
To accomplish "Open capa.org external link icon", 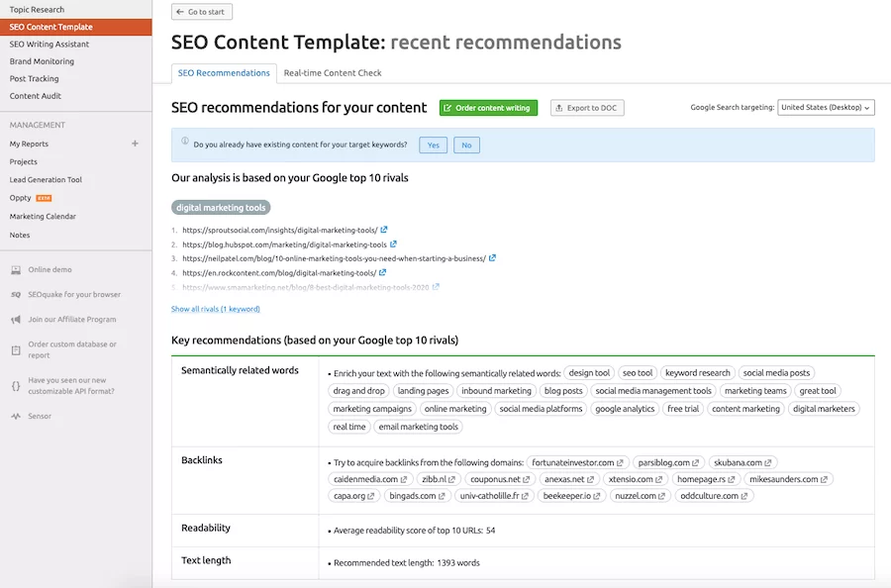I will coord(371,496).
